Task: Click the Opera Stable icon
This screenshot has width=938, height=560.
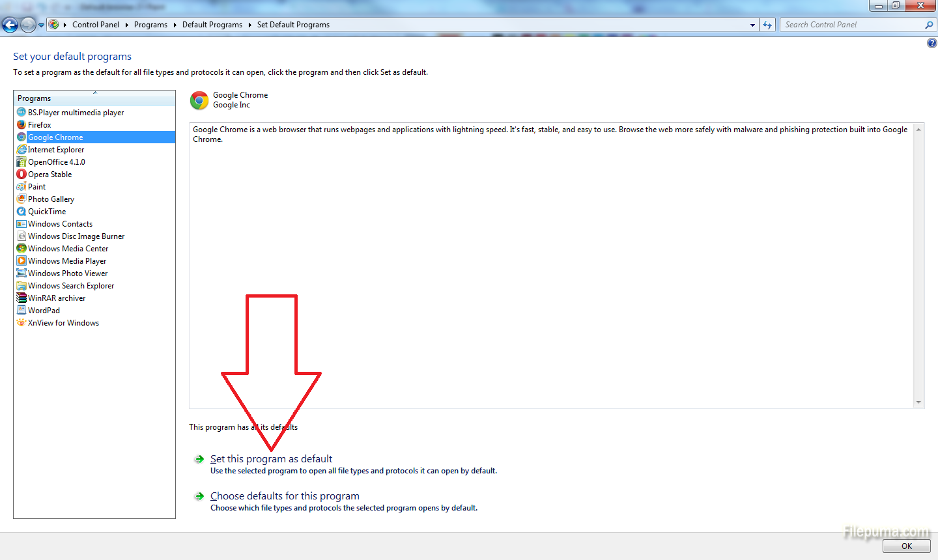Action: tap(21, 175)
